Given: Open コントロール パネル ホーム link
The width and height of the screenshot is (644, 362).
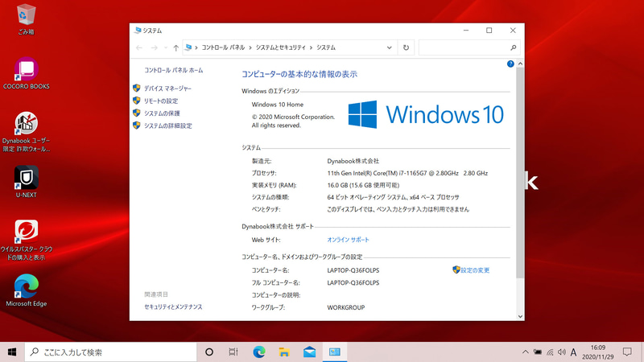Looking at the screenshot, I should point(173,70).
